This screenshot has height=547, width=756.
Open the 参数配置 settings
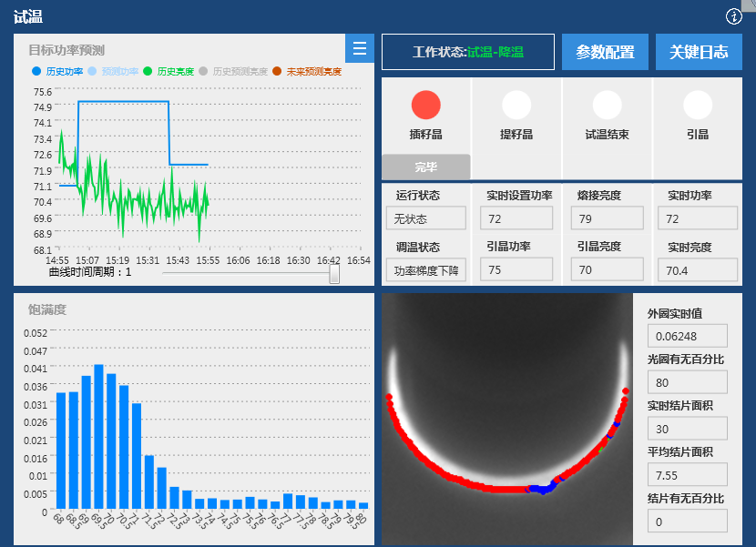(605, 52)
